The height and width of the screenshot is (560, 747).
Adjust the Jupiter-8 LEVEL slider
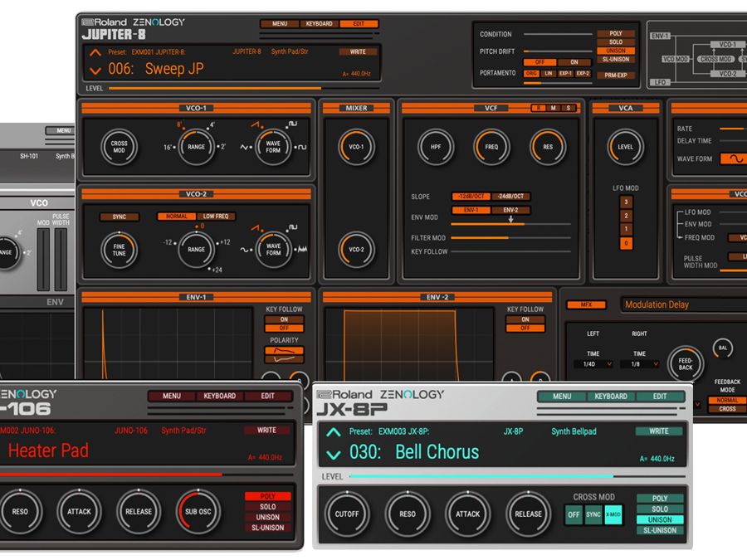[x=244, y=88]
